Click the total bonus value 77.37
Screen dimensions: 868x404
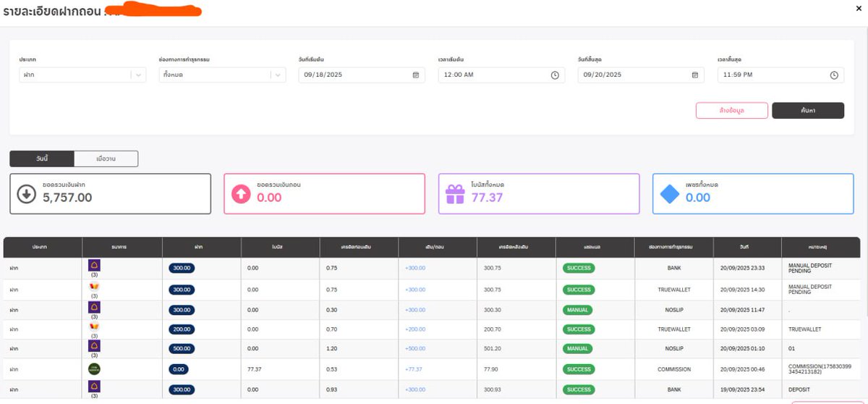487,197
